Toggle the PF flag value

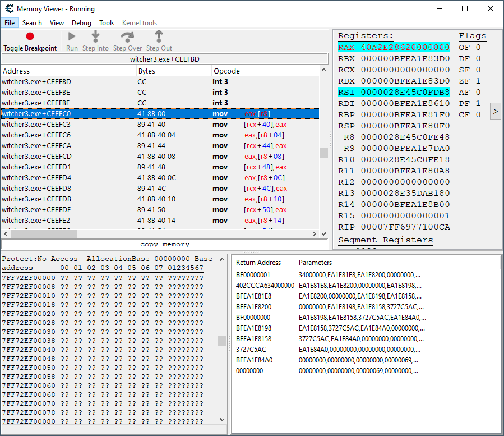point(478,103)
